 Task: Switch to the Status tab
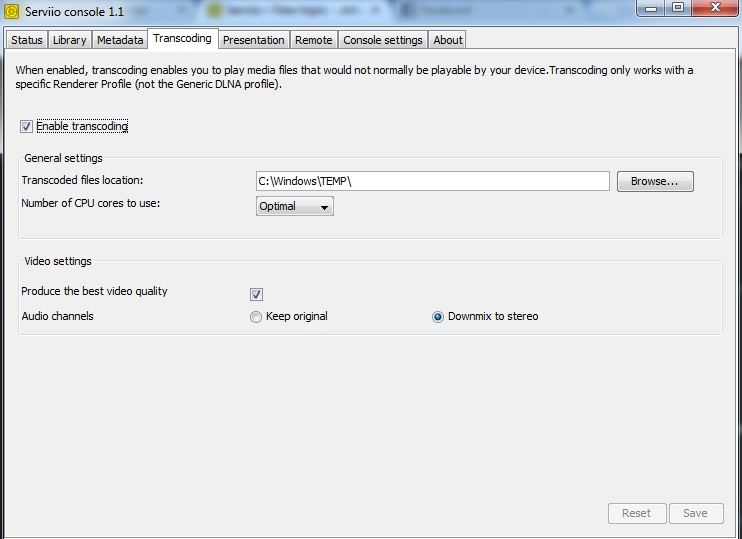point(27,40)
